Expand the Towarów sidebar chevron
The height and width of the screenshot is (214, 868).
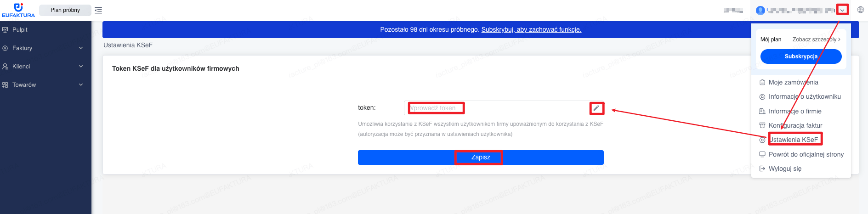click(81, 84)
